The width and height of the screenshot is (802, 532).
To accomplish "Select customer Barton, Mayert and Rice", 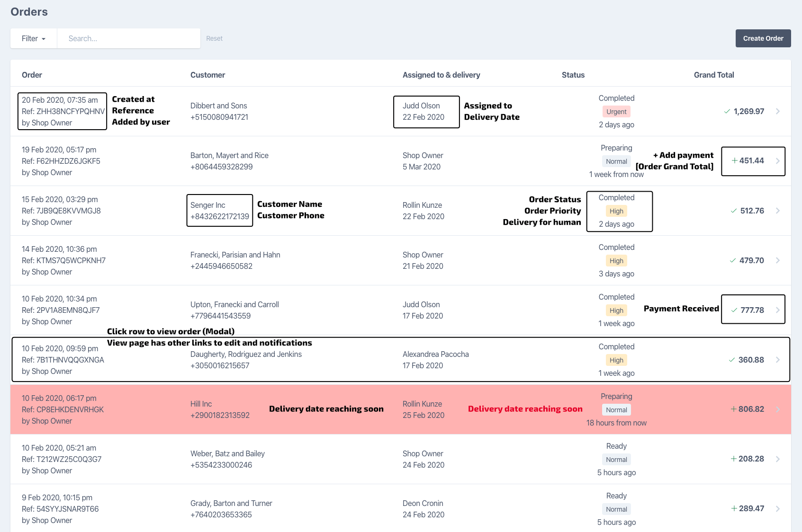I will point(229,155).
